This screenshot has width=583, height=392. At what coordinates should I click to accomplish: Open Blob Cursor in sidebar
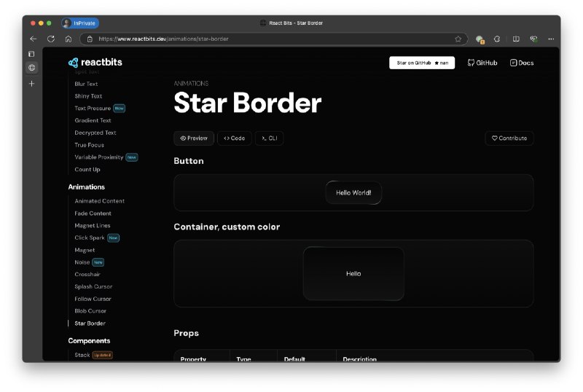click(90, 311)
